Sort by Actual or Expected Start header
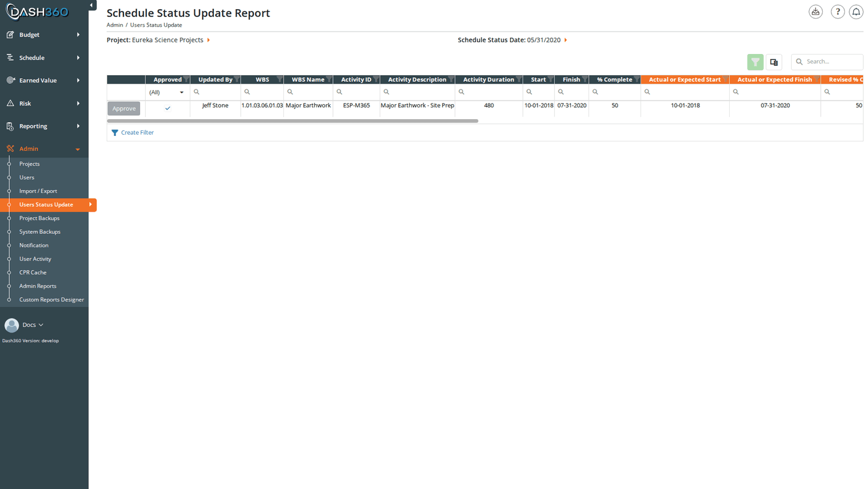This screenshot has width=868, height=489. (x=684, y=79)
